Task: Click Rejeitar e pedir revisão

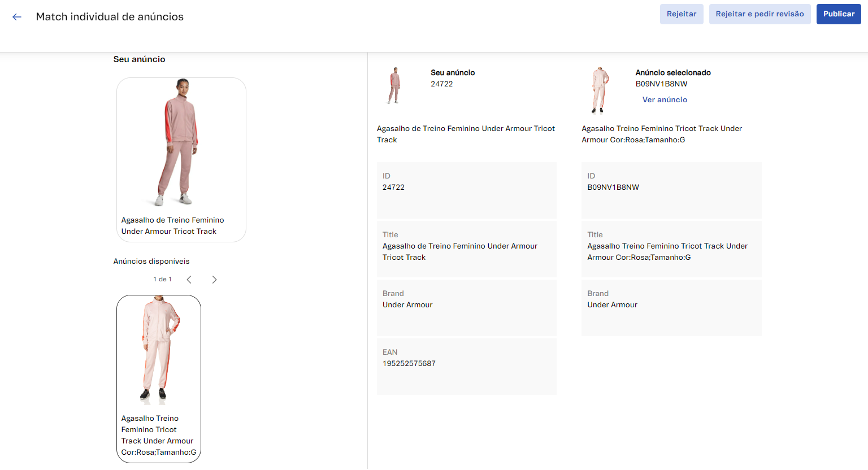Action: click(x=759, y=14)
